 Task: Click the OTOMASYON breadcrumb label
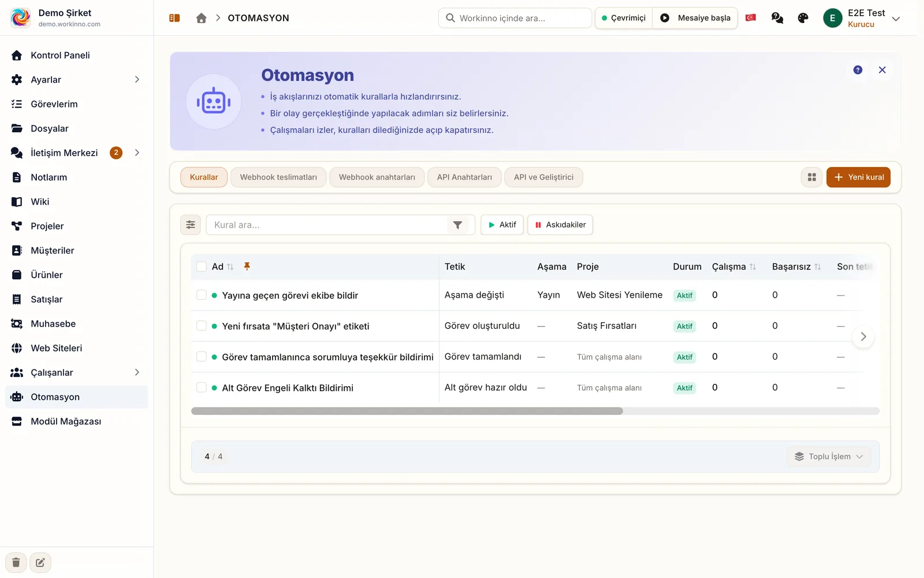(258, 18)
